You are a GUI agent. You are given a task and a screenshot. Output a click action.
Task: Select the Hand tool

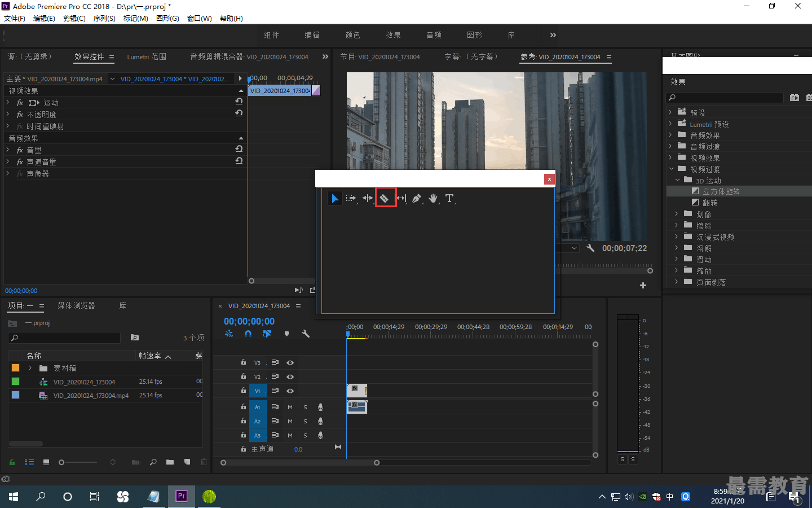point(433,198)
